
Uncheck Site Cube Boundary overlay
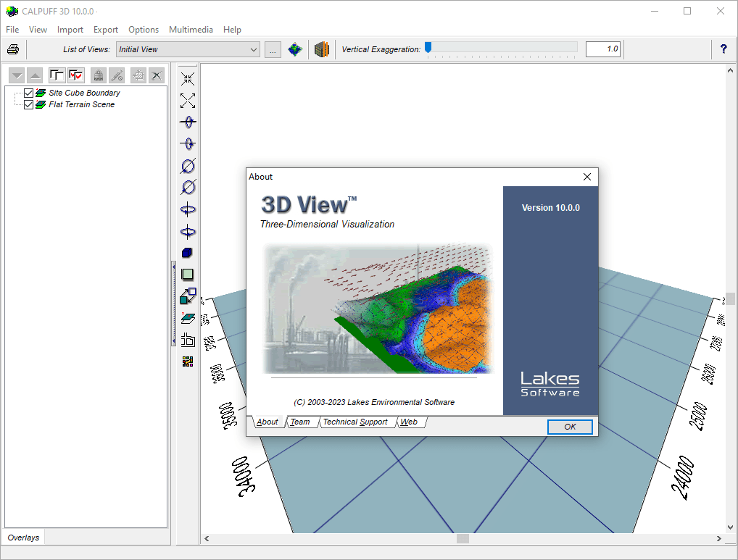point(29,93)
